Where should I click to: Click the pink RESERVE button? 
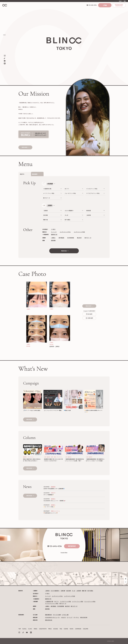[x=72, y=546]
